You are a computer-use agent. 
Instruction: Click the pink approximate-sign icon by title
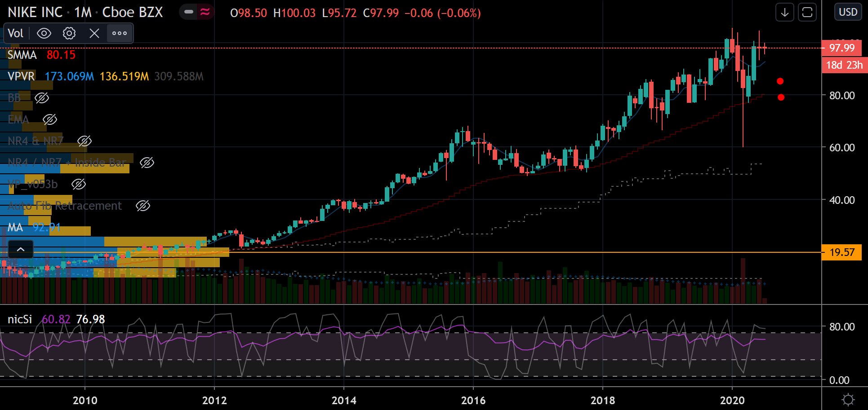tap(205, 12)
